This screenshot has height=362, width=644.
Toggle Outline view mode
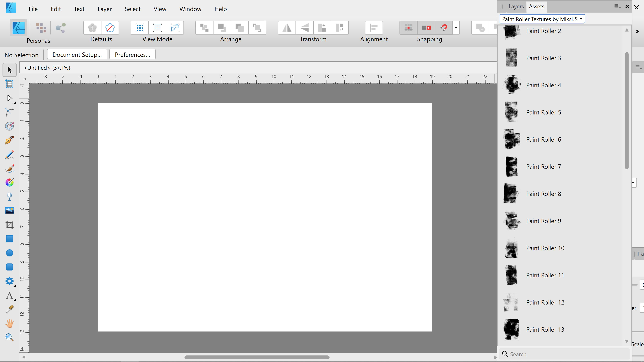click(175, 28)
